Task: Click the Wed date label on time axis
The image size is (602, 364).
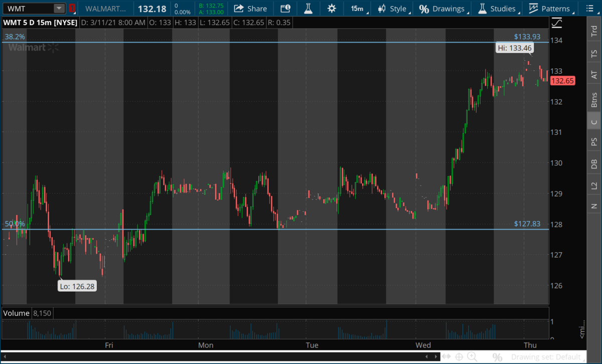Action: pyautogui.click(x=423, y=345)
